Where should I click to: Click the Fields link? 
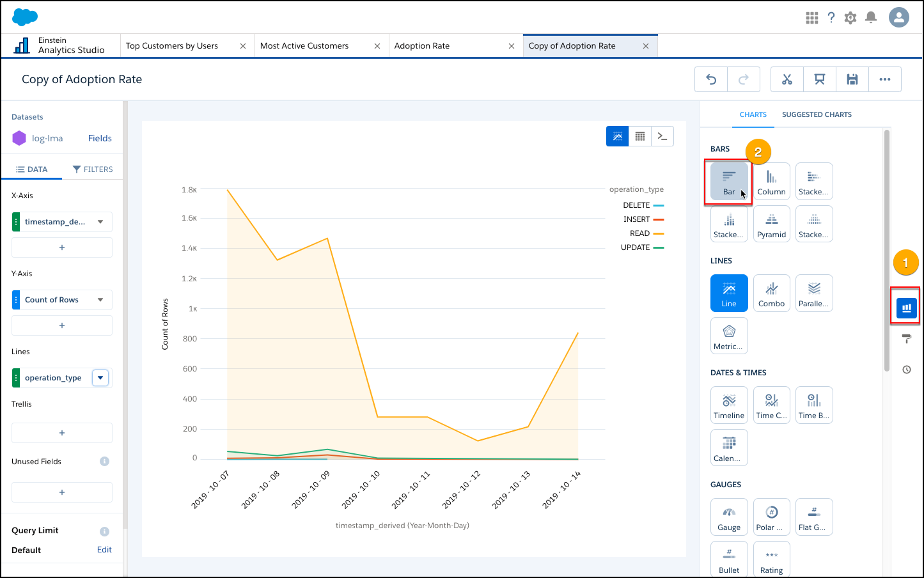click(100, 138)
